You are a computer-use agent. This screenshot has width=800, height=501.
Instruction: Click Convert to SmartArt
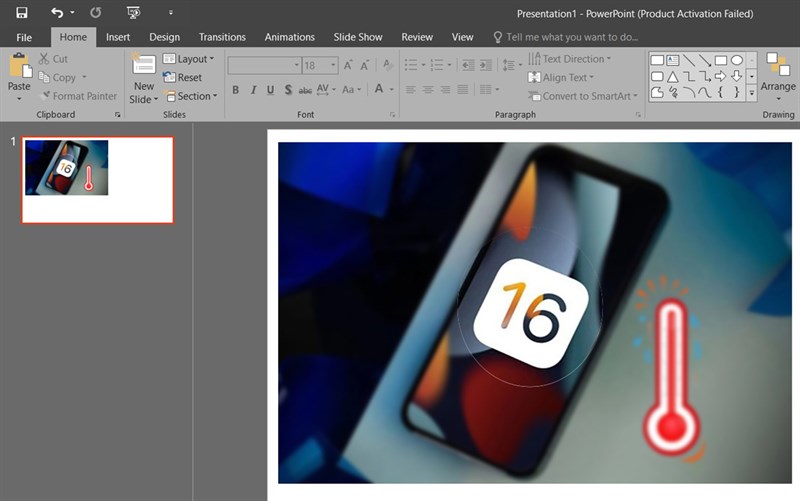(582, 96)
